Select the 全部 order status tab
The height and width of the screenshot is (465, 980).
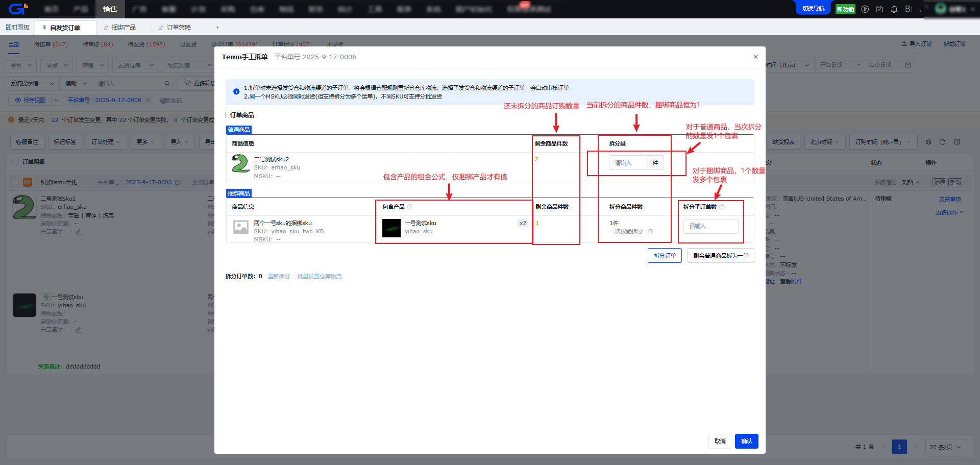tap(14, 44)
